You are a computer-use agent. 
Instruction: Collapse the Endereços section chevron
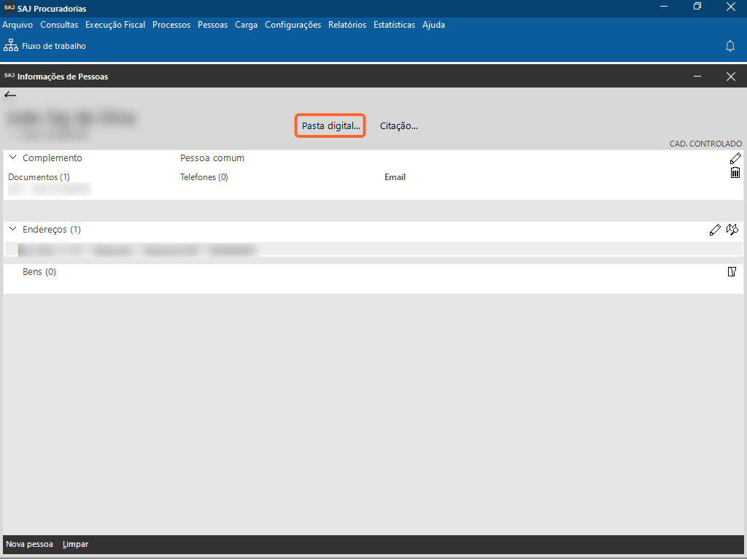(12, 229)
